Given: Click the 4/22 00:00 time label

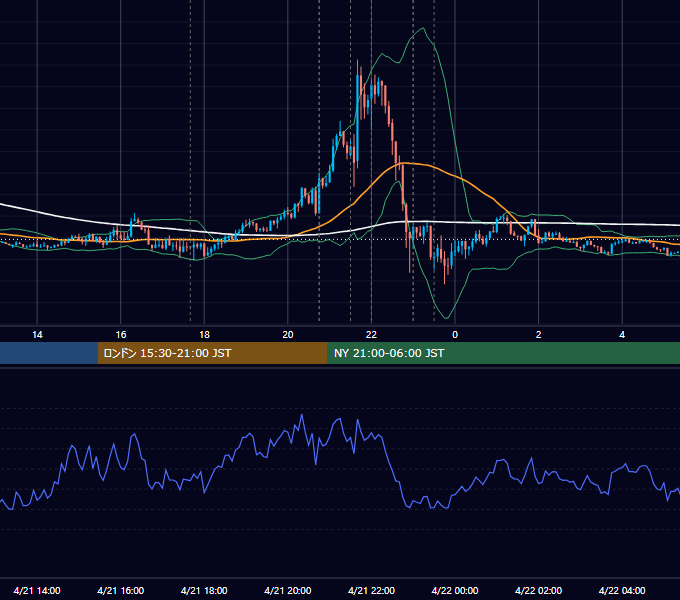Looking at the screenshot, I should [x=455, y=590].
